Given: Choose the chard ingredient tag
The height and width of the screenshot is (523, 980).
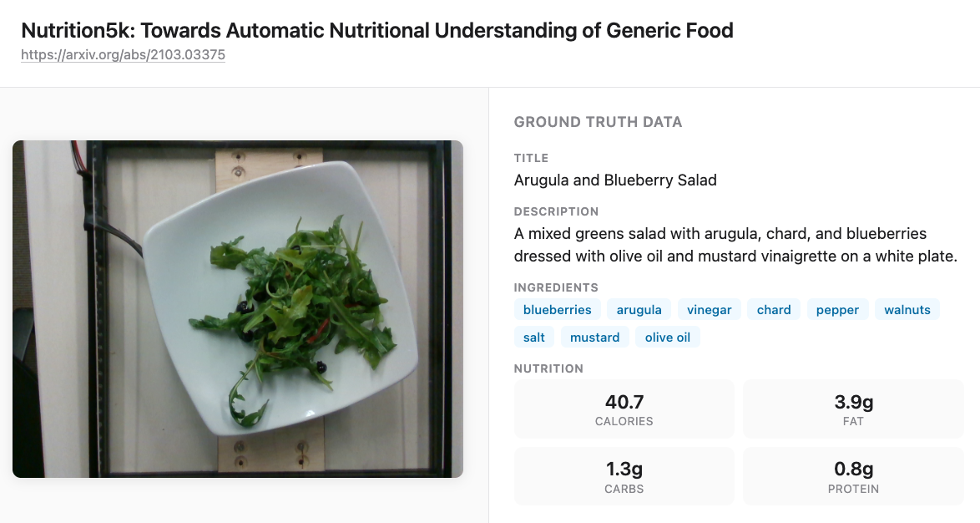Looking at the screenshot, I should pos(774,310).
